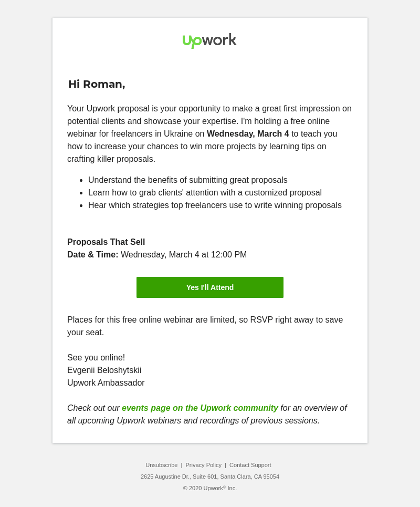This screenshot has width=420, height=507.
Task: Click the Santa Clara address in the footer
Action: pyautogui.click(x=209, y=477)
